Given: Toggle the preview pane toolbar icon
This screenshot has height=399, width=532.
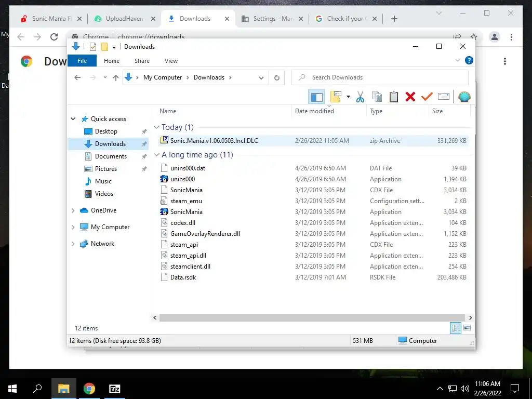Looking at the screenshot, I should [316, 97].
